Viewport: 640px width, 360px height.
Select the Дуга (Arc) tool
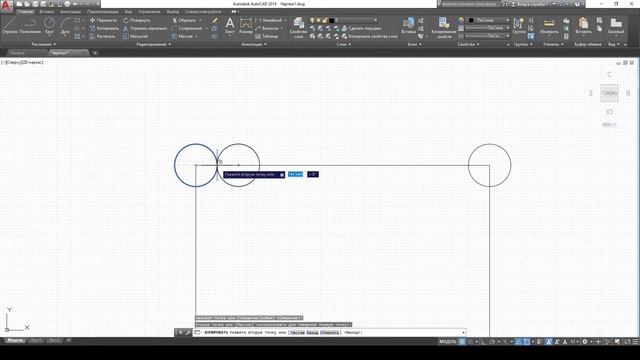65,25
